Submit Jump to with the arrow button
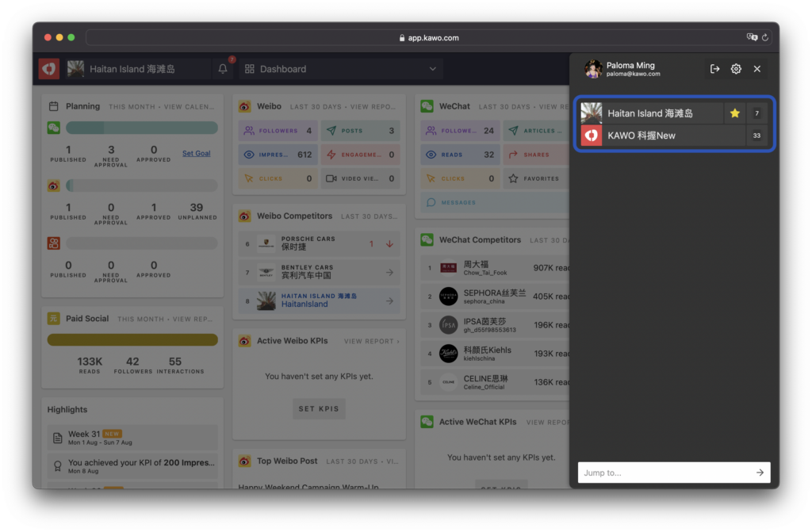 760,473
